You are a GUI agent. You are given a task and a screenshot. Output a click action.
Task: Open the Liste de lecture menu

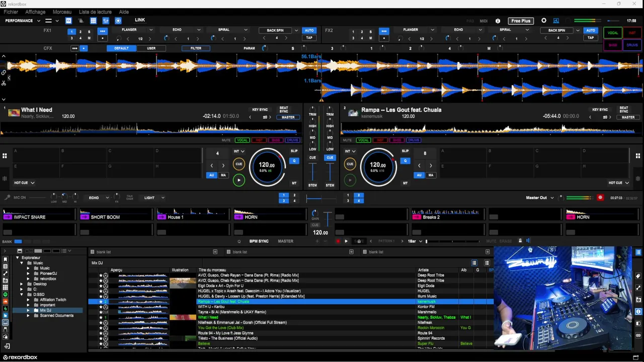pos(95,12)
